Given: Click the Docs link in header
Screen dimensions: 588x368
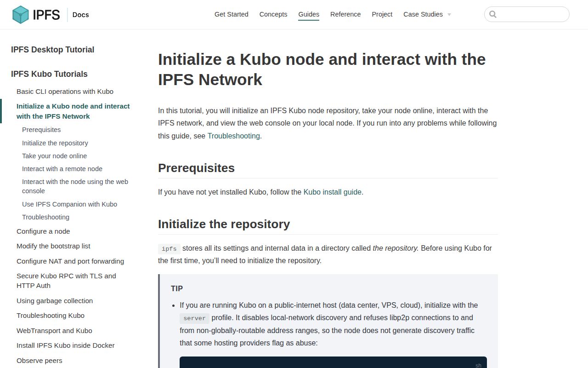Looking at the screenshot, I should [81, 15].
